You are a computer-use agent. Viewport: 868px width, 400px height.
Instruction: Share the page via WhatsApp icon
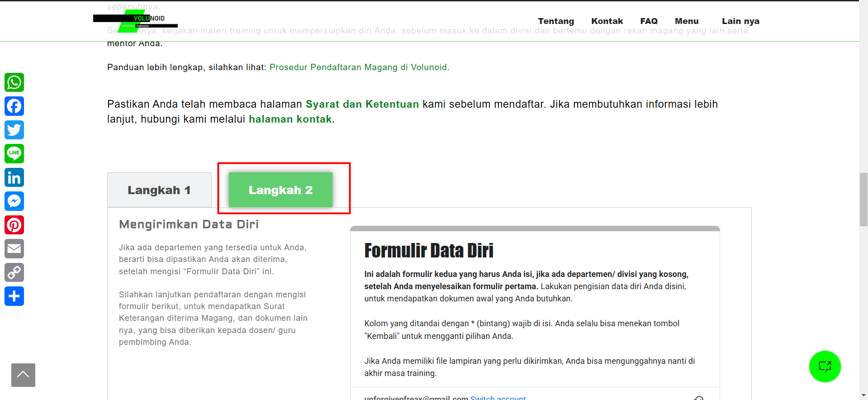(x=14, y=83)
